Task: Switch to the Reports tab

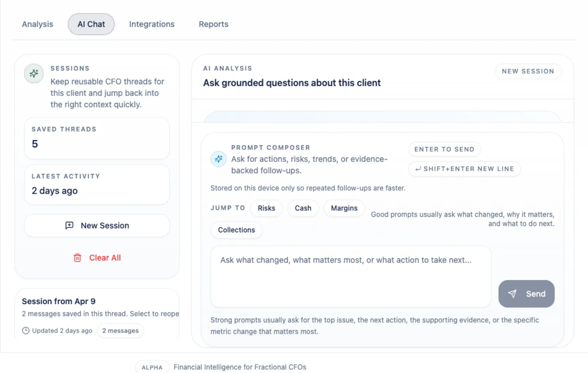Action: [x=213, y=24]
